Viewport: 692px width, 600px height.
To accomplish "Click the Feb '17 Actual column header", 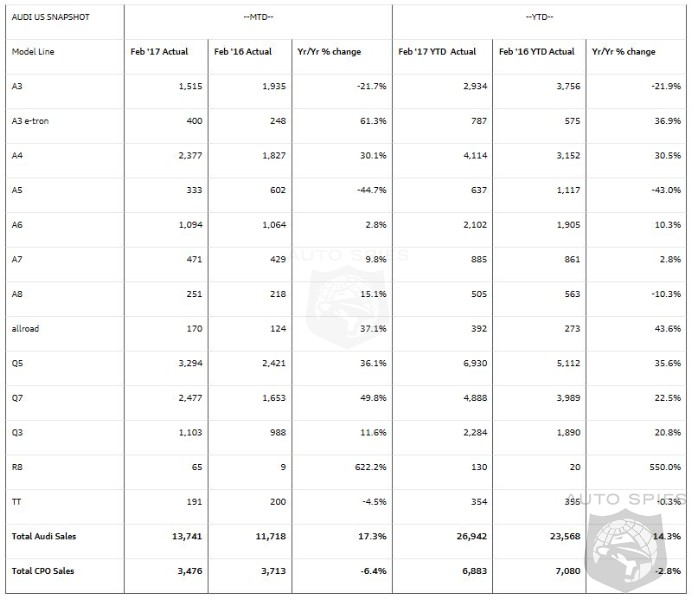I will 160,52.
